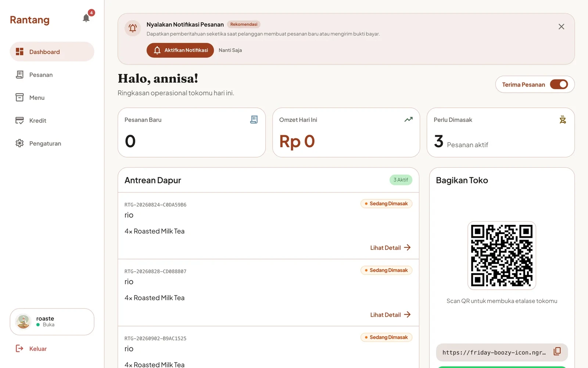Click the Rekomendasi tag

pos(244,24)
